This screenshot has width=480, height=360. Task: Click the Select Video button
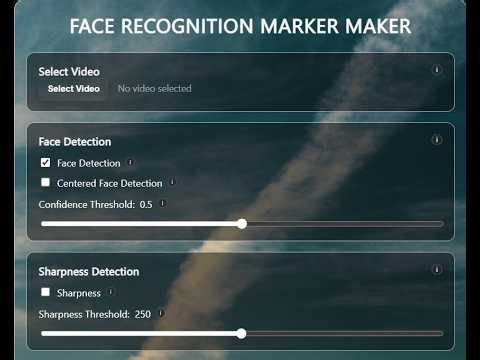tap(74, 89)
